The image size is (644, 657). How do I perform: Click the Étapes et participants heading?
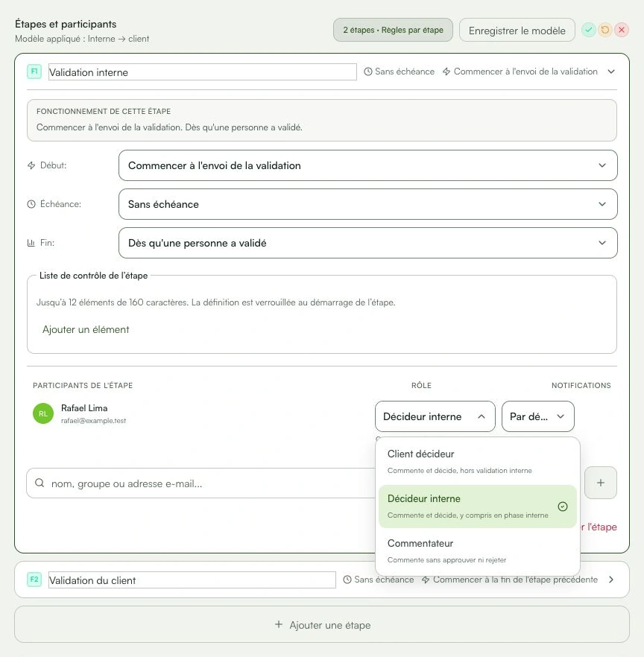tap(66, 24)
